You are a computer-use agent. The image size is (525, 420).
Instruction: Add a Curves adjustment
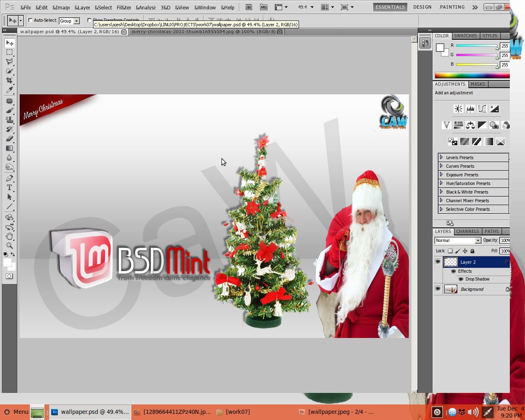pyautogui.click(x=482, y=109)
